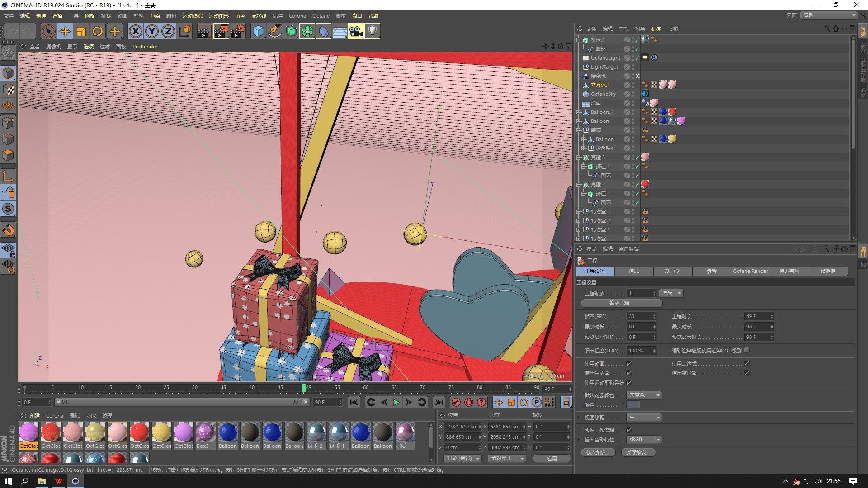Toggle Z axis lock
Screen dimensions: 868x488
(x=168, y=31)
